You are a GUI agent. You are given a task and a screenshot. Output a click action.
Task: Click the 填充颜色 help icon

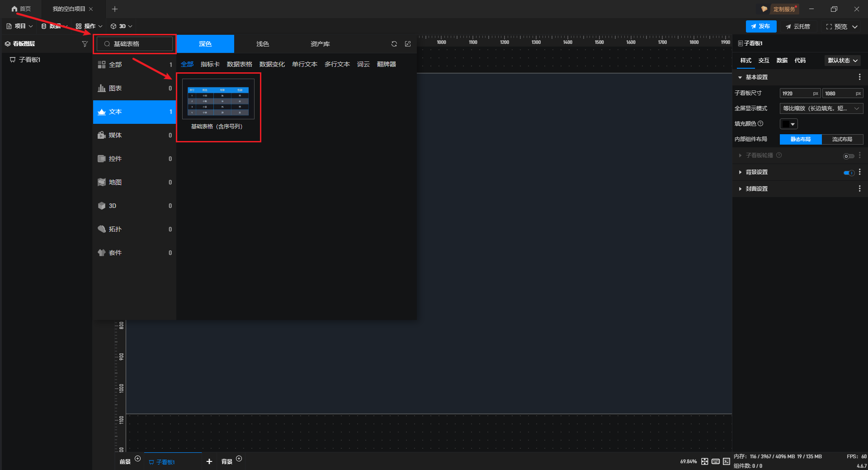(x=760, y=123)
